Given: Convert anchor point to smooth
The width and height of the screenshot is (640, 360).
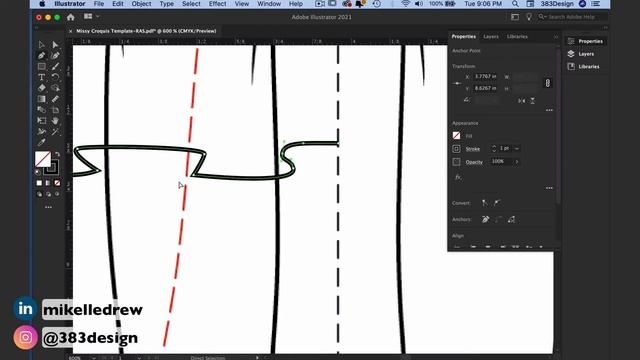Looking at the screenshot, I should (497, 203).
